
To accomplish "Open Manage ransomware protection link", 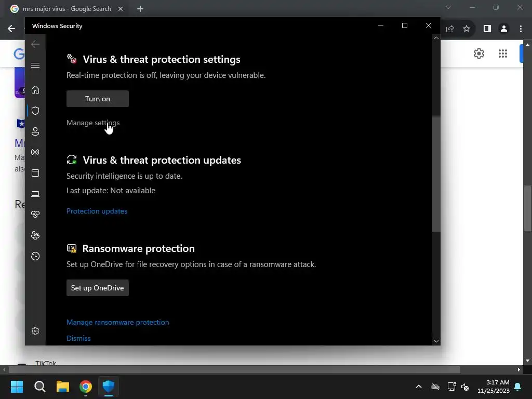I will pyautogui.click(x=118, y=322).
